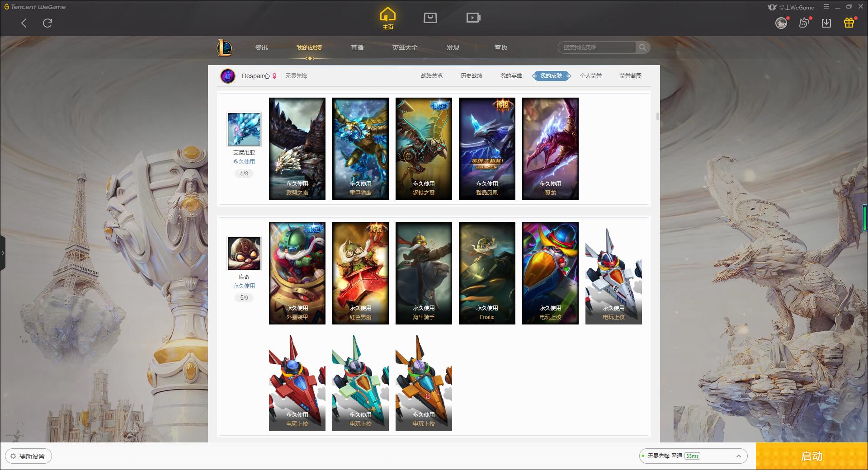This screenshot has height=470, width=868.
Task: Open the 我的英雄 sub-tab
Action: [x=511, y=76]
